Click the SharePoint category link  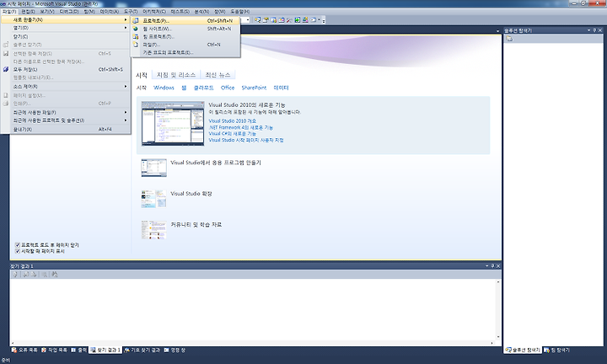coord(254,88)
